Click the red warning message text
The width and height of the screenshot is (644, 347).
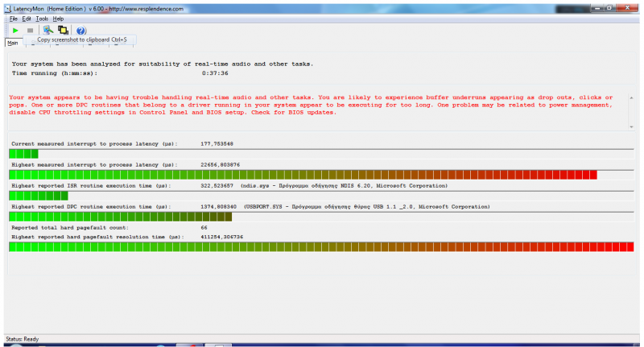(x=314, y=105)
